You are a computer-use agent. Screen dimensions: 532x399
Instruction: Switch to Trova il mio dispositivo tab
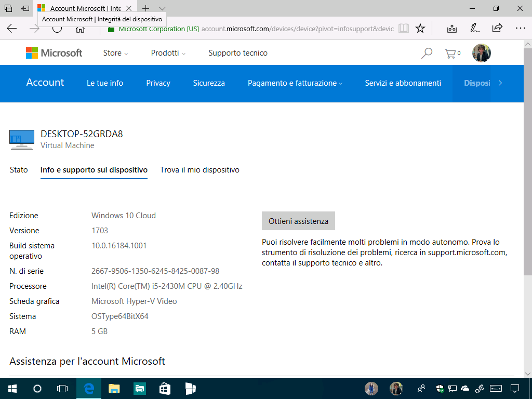(199, 170)
